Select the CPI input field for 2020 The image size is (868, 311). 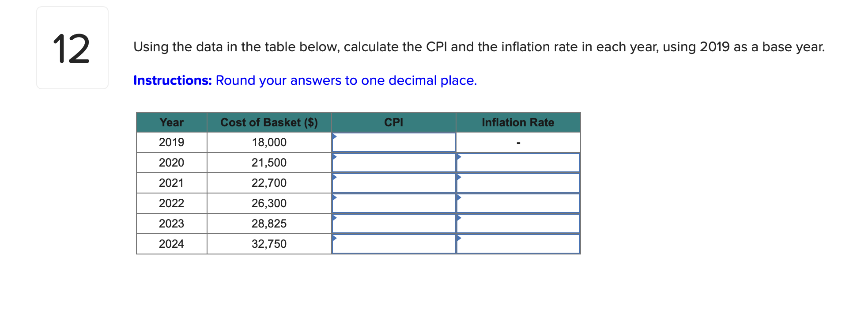394,163
